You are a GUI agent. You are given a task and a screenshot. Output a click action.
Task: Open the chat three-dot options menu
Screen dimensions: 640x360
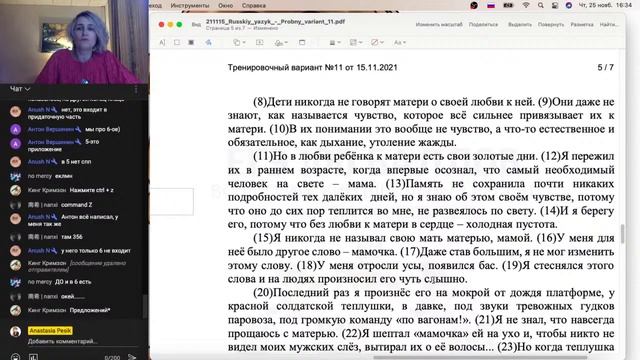click(136, 89)
